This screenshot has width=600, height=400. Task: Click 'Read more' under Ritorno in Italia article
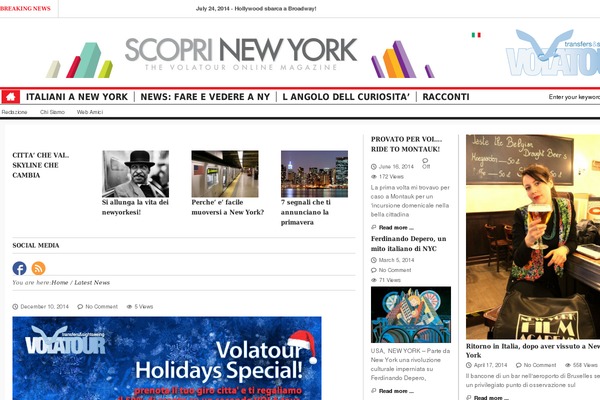coord(491,398)
